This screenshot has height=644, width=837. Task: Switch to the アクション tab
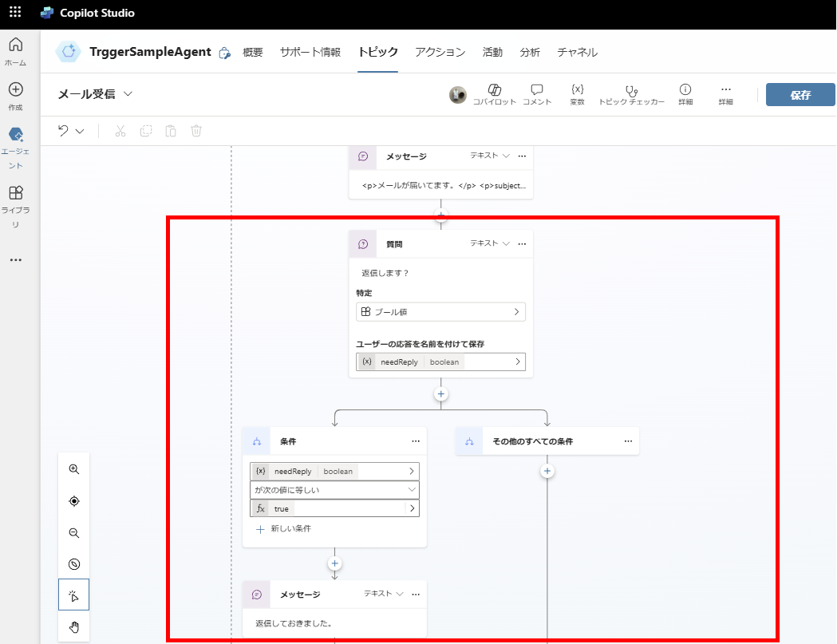click(440, 52)
